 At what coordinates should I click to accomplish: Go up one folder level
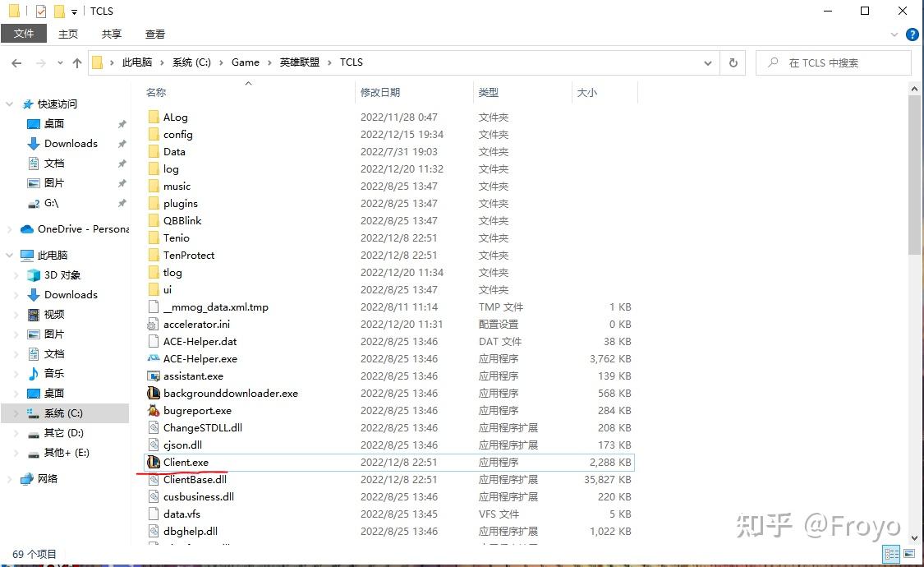click(x=77, y=62)
